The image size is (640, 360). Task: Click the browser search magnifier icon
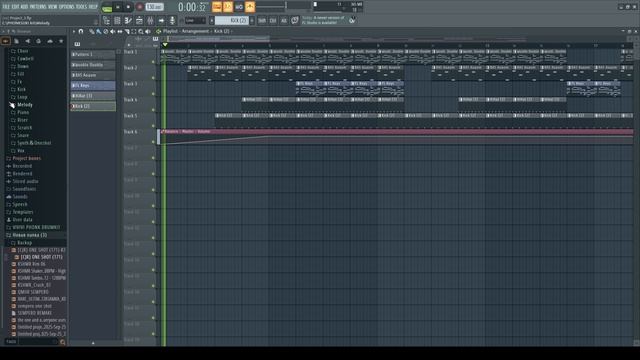pos(62,342)
